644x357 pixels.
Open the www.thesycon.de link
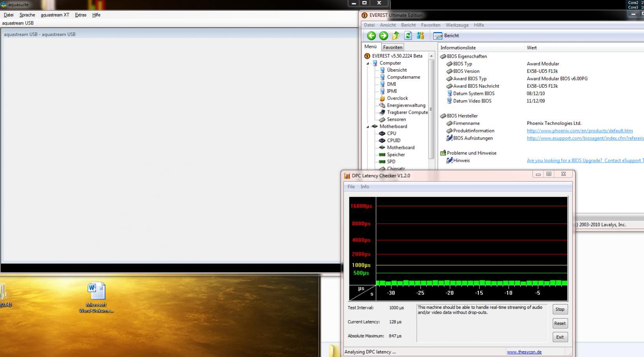pos(524,352)
